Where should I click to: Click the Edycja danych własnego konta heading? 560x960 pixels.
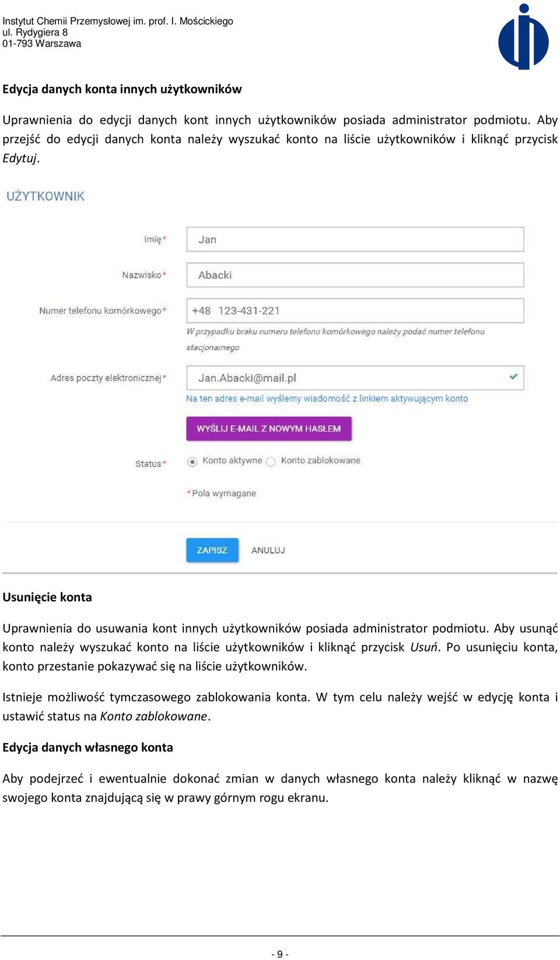click(x=87, y=748)
